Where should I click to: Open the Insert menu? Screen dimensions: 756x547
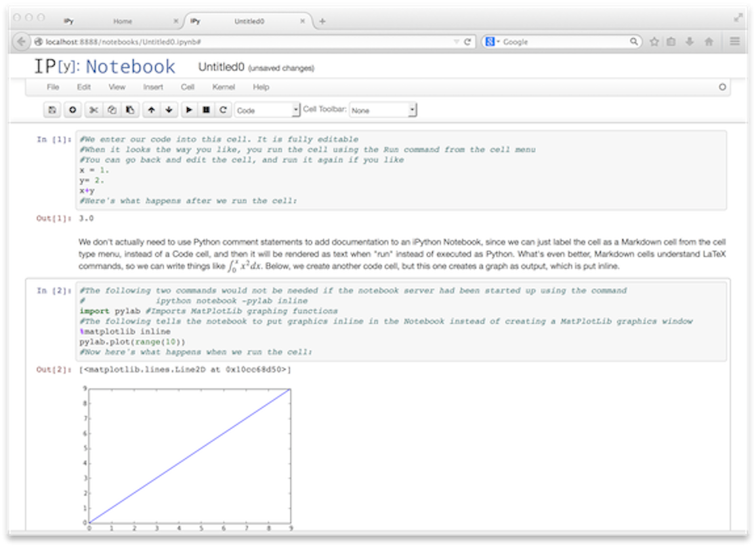[153, 87]
